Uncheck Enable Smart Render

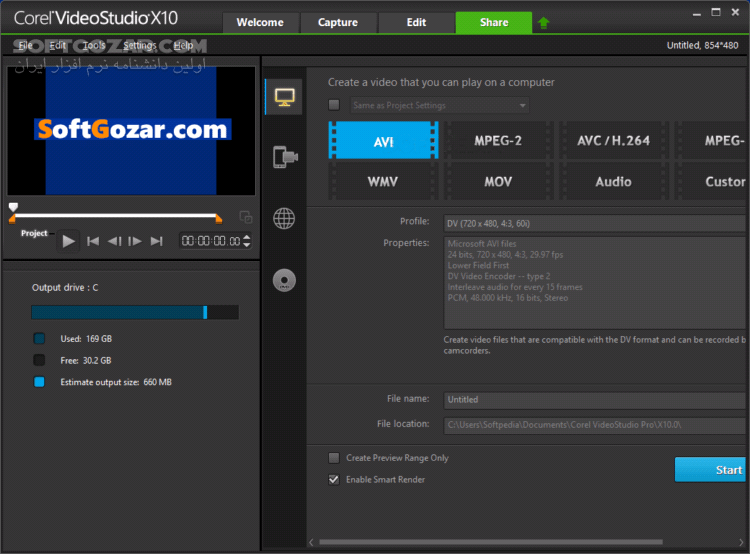tap(334, 479)
